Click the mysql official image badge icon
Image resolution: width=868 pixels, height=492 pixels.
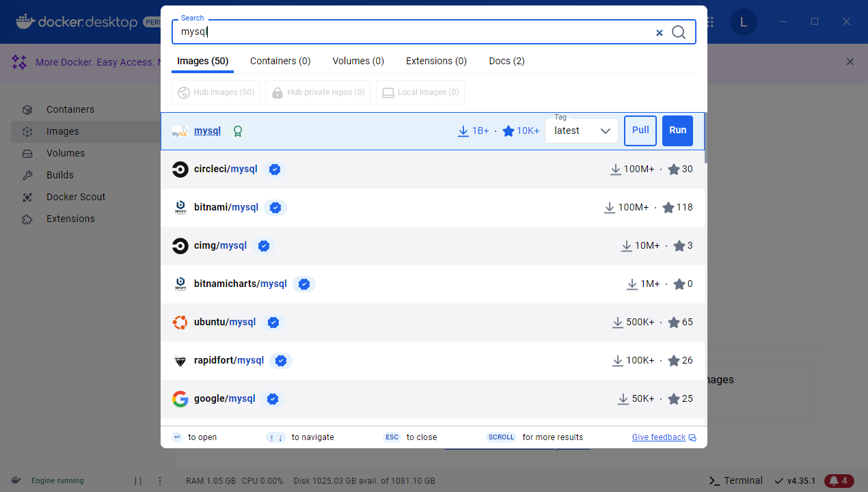238,131
